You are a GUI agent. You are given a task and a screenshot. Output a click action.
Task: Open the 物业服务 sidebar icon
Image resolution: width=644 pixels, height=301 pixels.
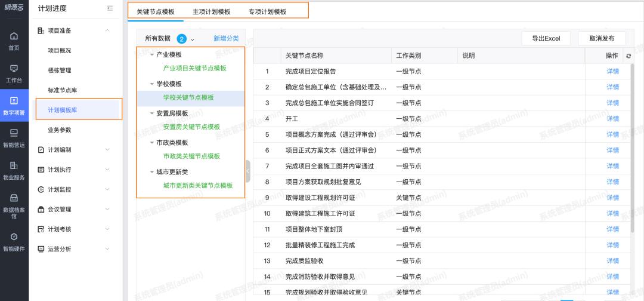14,170
